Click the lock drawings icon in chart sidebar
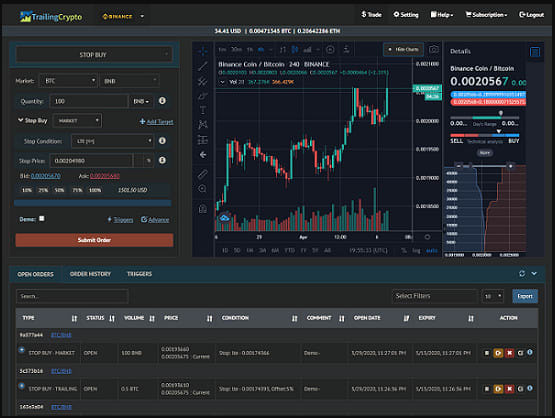 (202, 209)
